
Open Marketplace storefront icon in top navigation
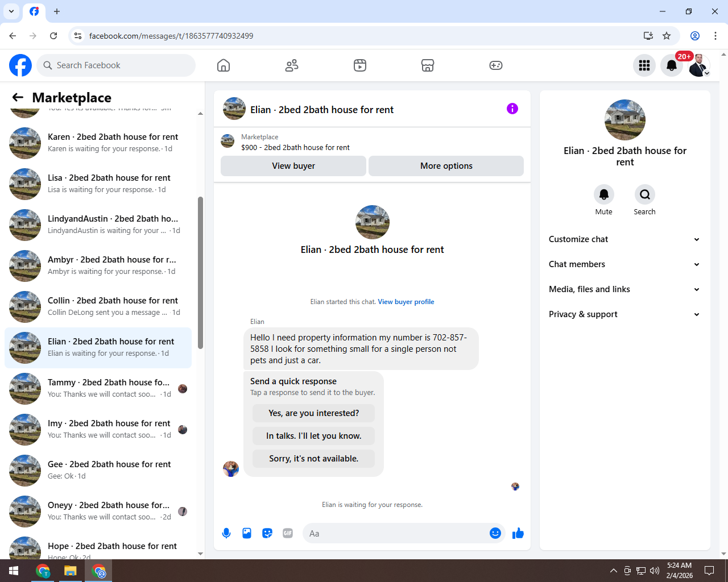click(428, 65)
